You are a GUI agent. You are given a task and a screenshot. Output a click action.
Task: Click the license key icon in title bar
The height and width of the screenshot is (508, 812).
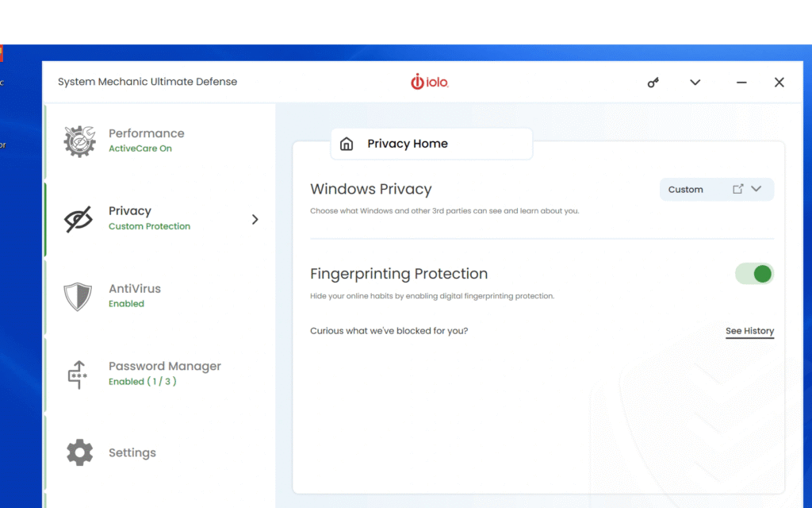tap(653, 83)
